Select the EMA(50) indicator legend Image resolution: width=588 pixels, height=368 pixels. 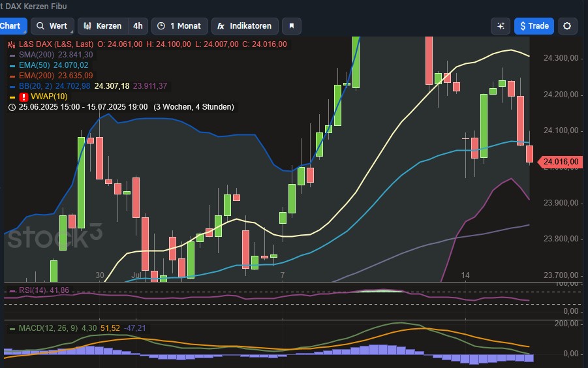(34, 65)
